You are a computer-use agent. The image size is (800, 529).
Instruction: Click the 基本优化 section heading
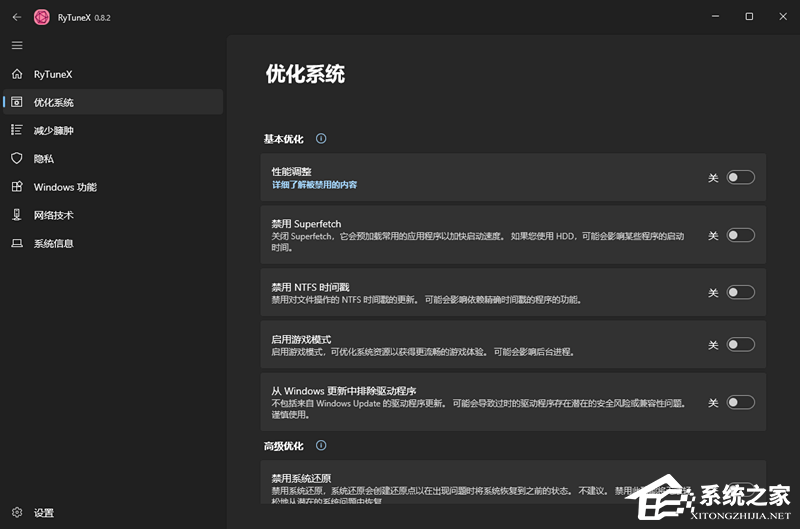pyautogui.click(x=284, y=139)
